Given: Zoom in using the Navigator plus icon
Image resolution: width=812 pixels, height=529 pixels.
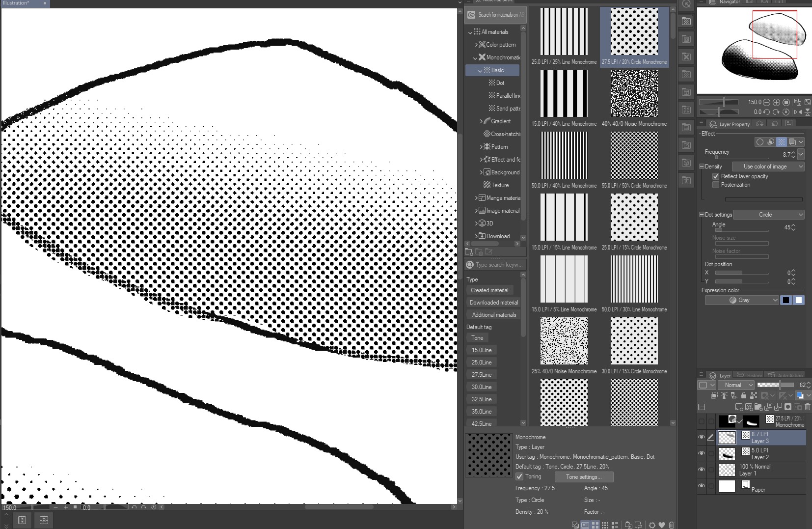Looking at the screenshot, I should click(x=776, y=102).
